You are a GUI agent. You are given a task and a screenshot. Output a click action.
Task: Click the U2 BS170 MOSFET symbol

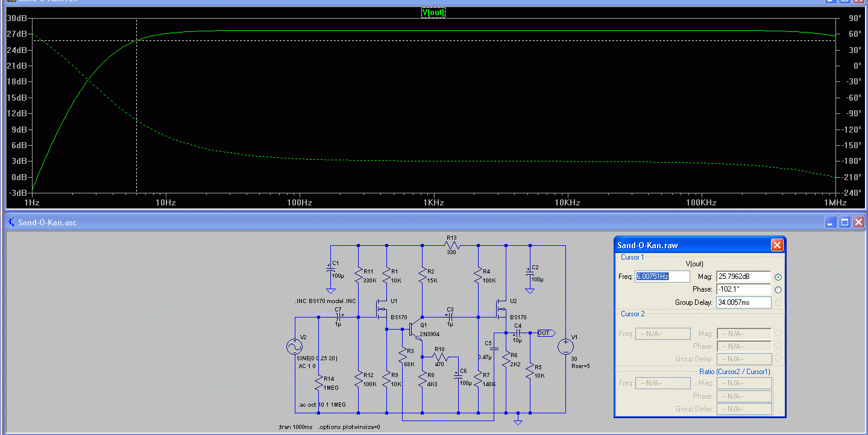502,310
